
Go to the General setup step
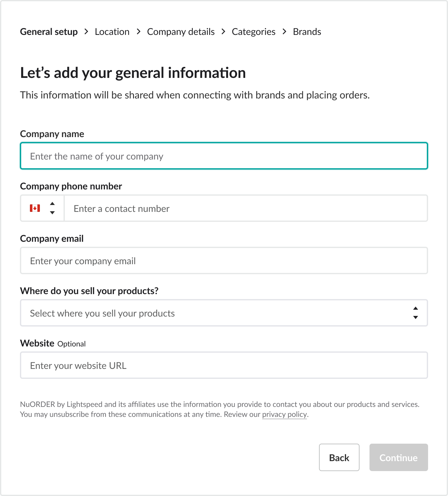pos(49,32)
